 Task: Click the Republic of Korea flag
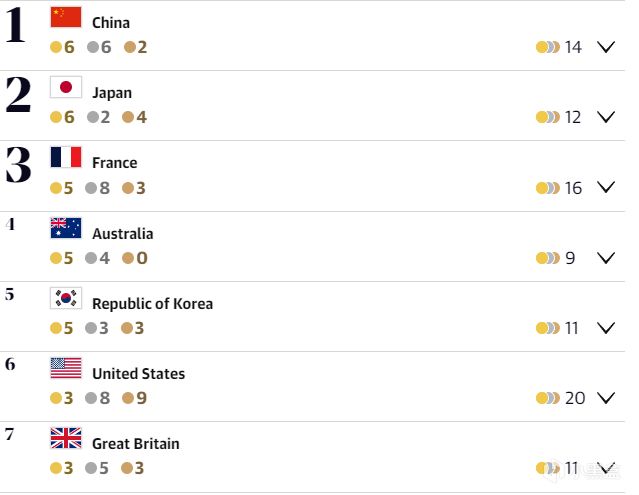(66, 298)
